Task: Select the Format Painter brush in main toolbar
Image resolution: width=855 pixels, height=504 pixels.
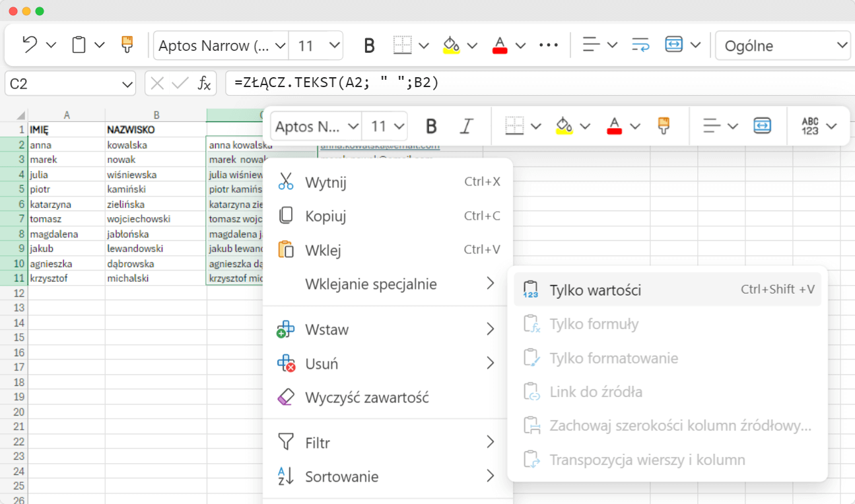Action: coord(127,45)
